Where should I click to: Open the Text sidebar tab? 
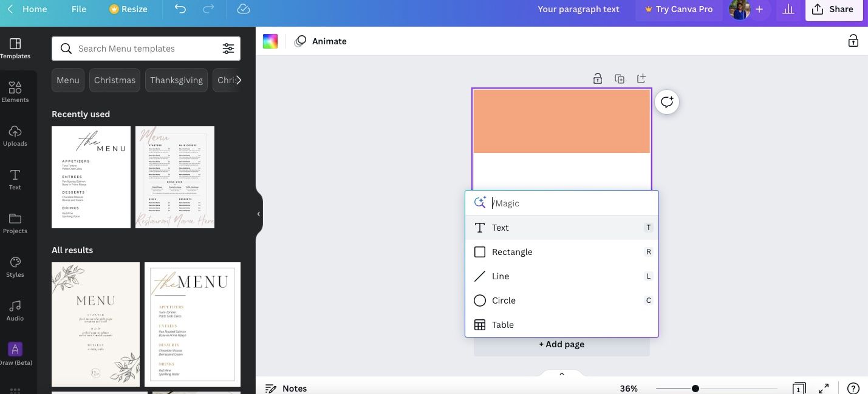pos(15,180)
